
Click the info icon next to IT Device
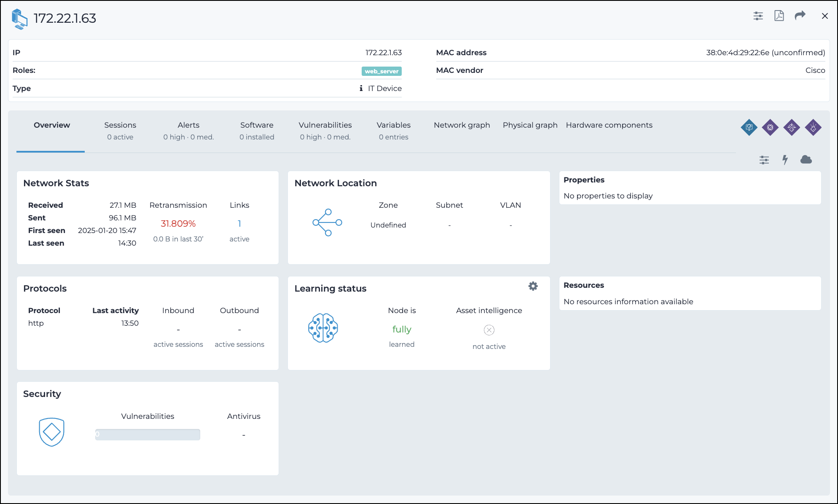pyautogui.click(x=361, y=88)
